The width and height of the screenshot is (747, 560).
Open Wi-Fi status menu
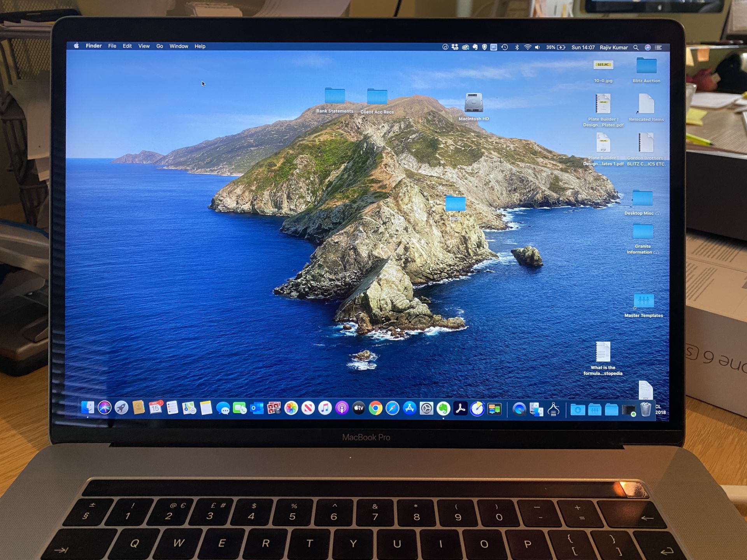[528, 47]
